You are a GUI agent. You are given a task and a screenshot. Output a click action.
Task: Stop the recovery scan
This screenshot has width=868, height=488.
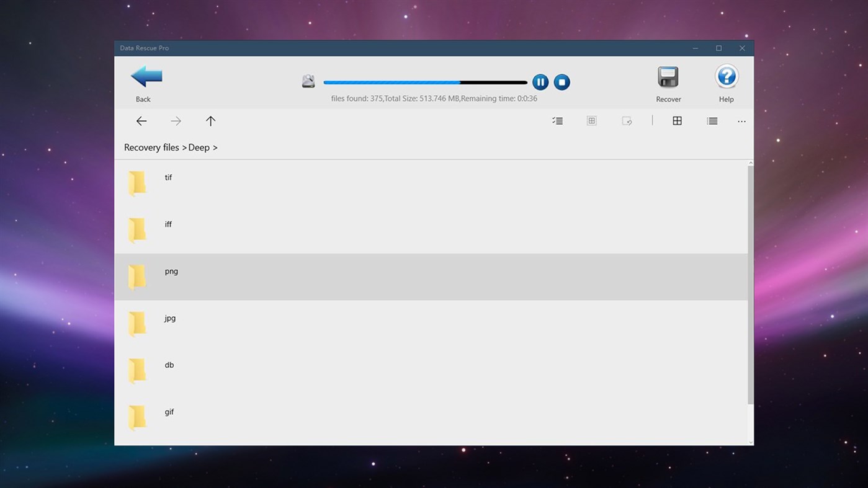tap(562, 82)
